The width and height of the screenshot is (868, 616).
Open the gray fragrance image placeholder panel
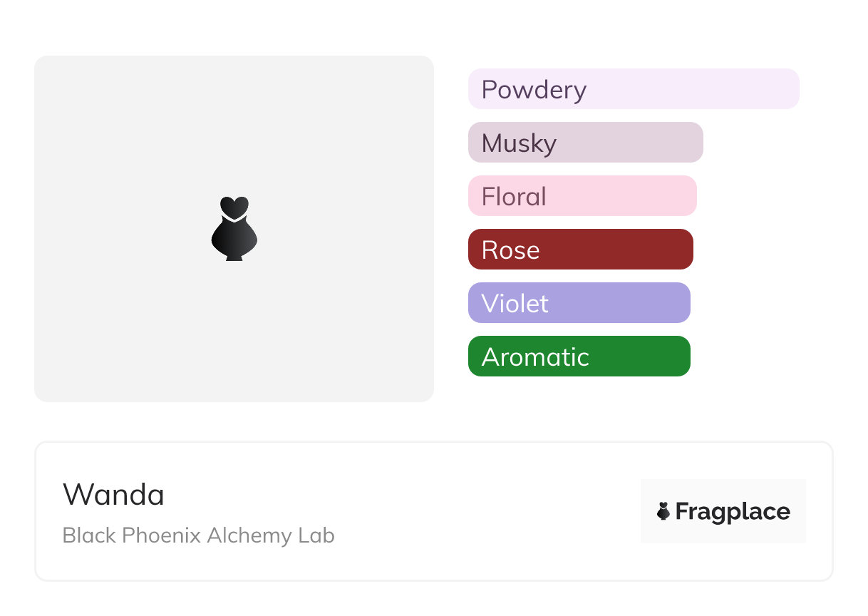(234, 228)
